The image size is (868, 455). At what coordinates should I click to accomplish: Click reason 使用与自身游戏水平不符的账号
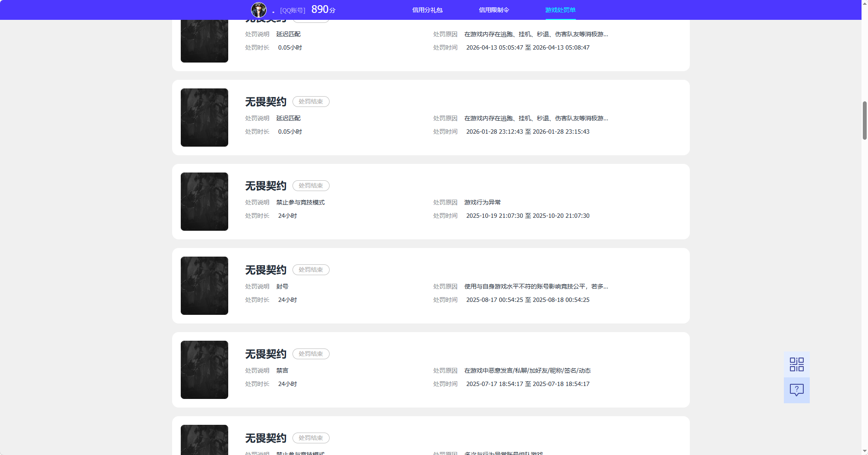pos(536,286)
